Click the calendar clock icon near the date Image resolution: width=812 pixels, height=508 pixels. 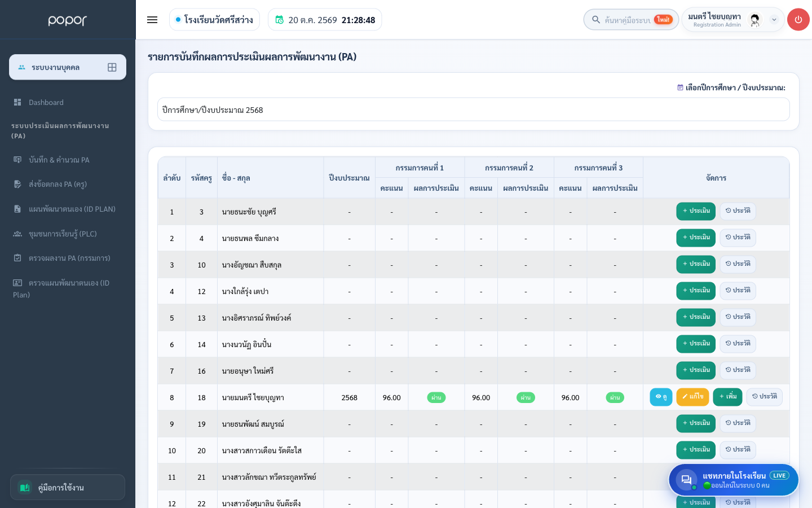point(279,20)
